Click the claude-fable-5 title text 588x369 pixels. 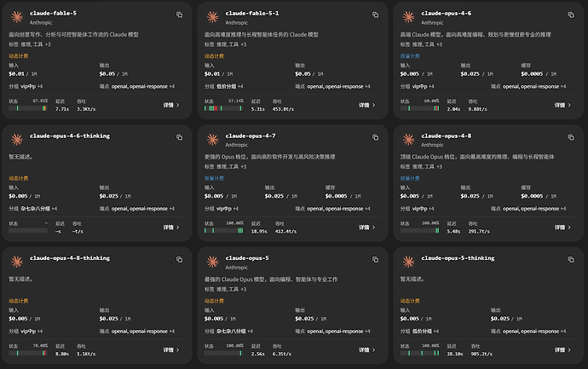pyautogui.click(x=53, y=13)
